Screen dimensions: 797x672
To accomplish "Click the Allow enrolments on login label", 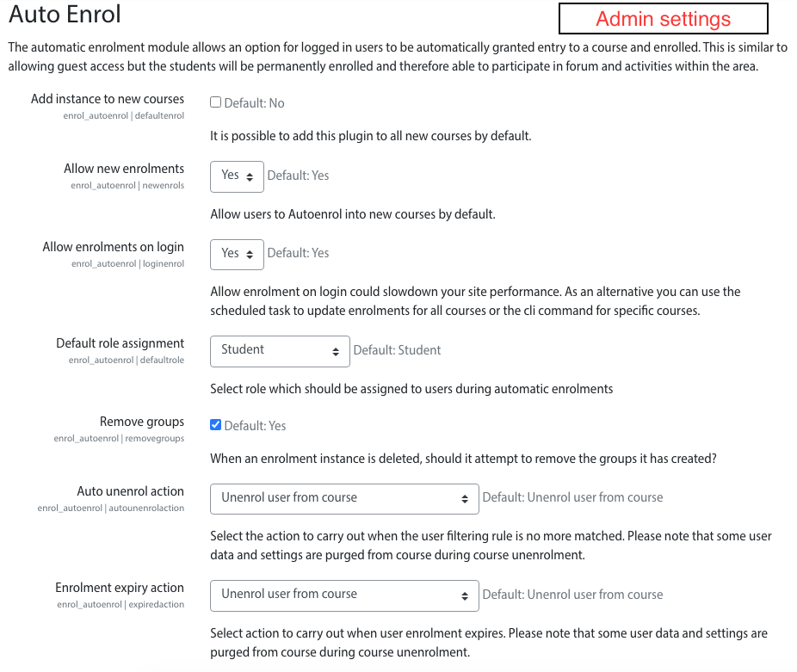I will [x=114, y=247].
